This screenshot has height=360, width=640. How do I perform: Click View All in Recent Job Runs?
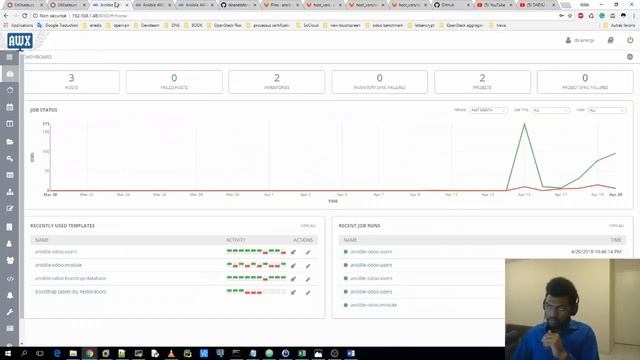[x=616, y=226]
